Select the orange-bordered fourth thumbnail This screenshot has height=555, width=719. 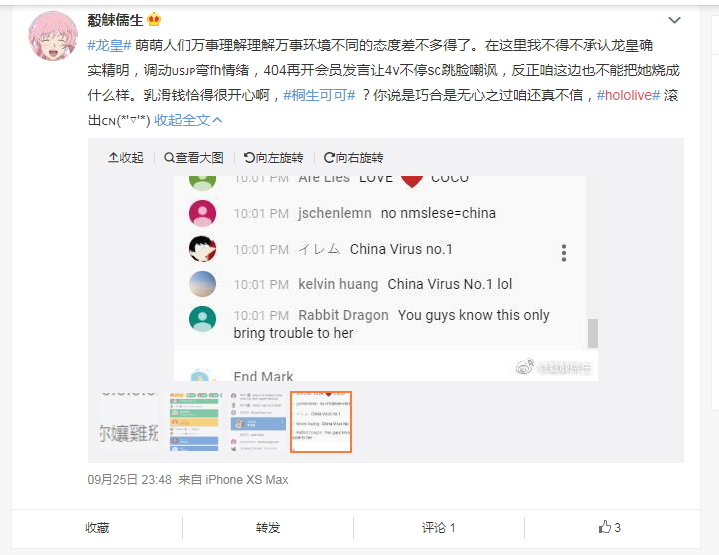(x=321, y=422)
